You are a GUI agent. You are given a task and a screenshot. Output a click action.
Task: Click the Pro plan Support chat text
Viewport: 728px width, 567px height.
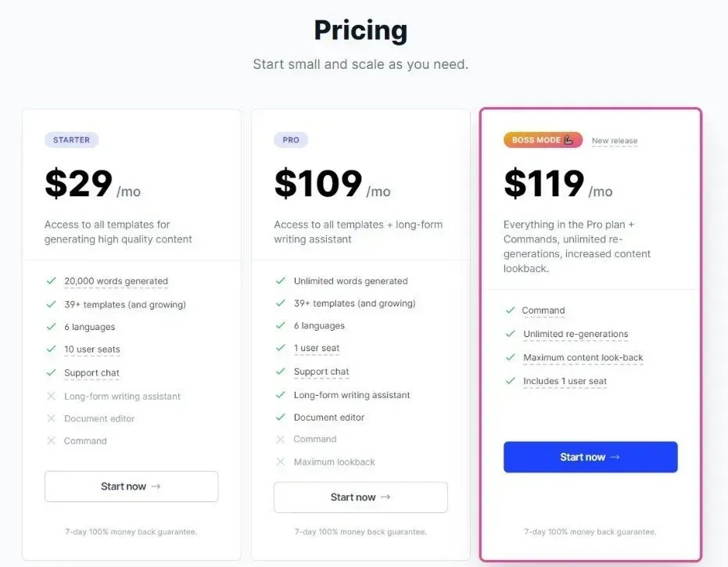pos(321,371)
